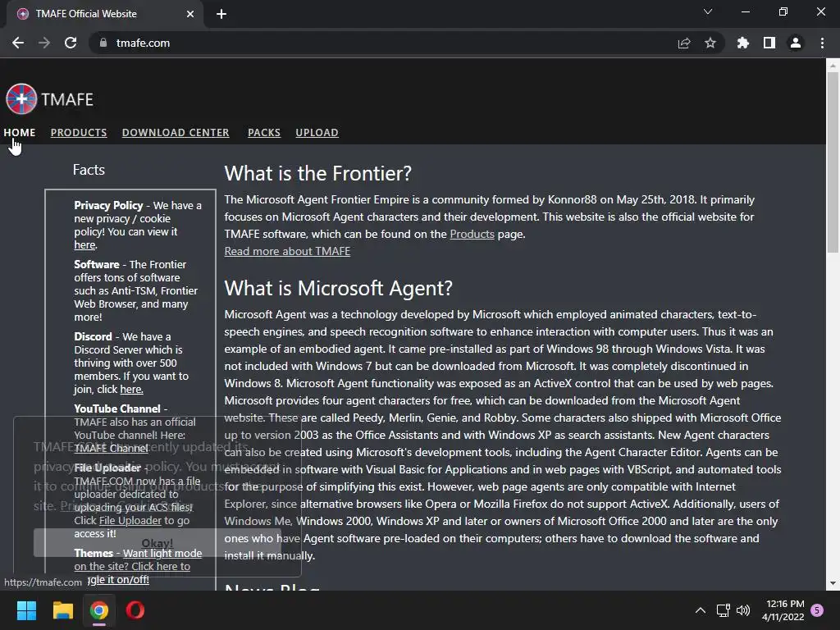Screen dimensions: 840x630
Task: Click the share page icon in address bar
Action: [x=683, y=43]
